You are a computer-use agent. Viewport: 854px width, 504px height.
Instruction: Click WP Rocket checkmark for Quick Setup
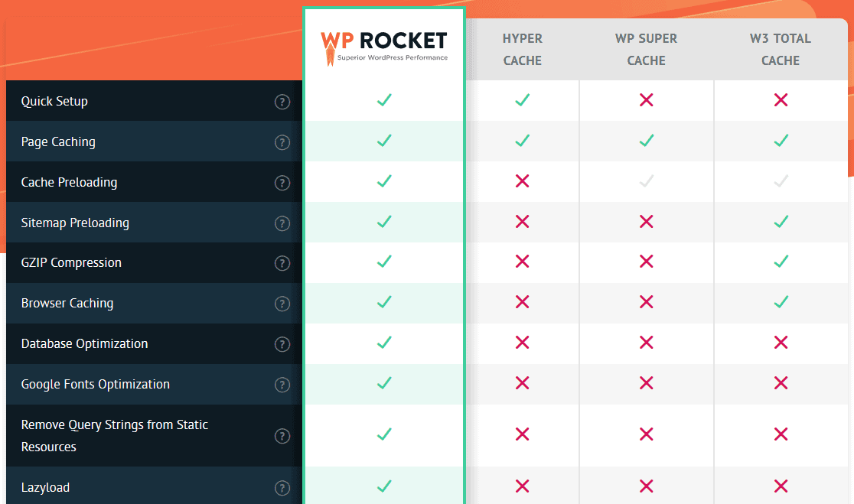384,100
